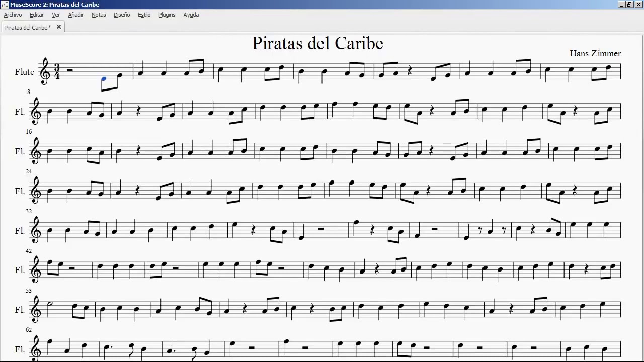The height and width of the screenshot is (362, 644).
Task: Click measure number 62 label
Action: point(29,330)
